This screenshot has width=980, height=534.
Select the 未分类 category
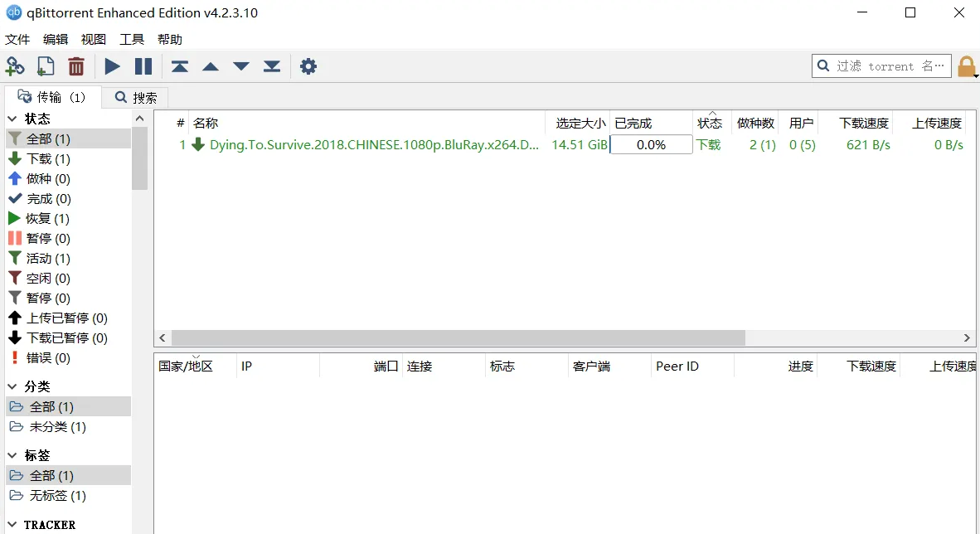tap(59, 426)
